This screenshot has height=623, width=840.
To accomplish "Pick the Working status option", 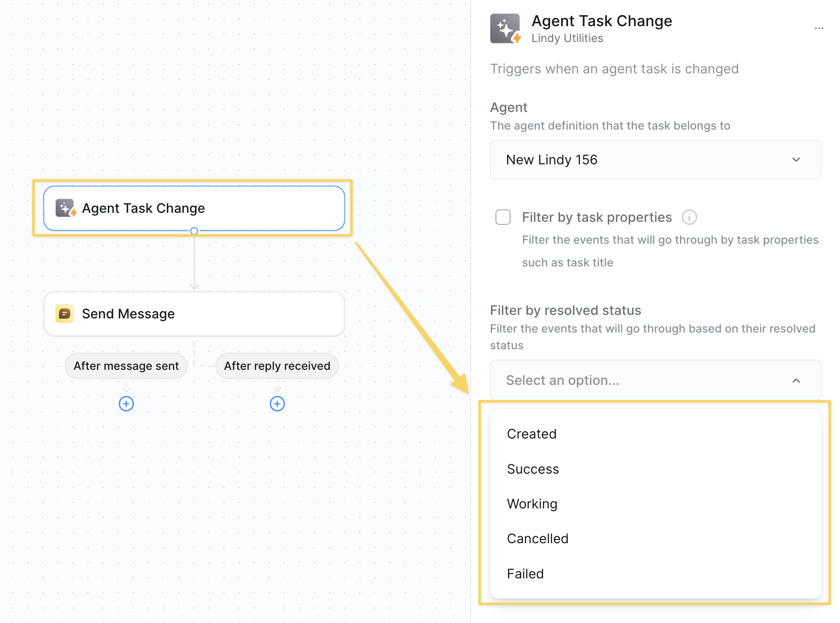I will coord(532,504).
